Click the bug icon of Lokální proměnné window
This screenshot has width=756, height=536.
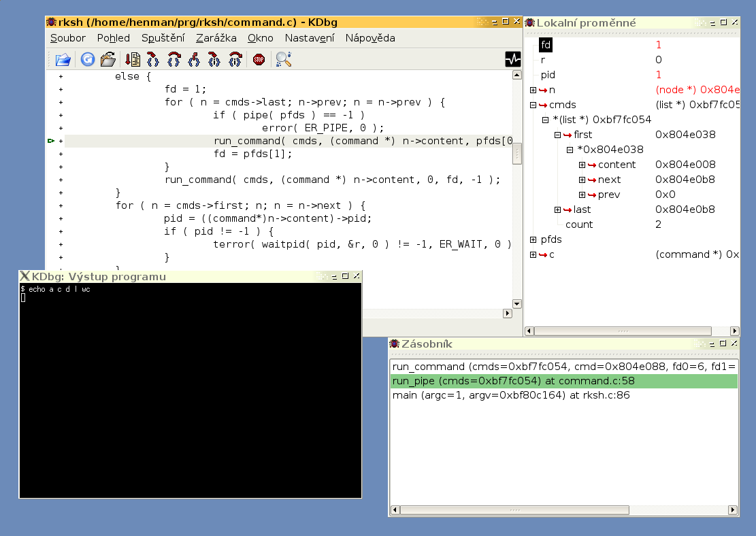(530, 22)
